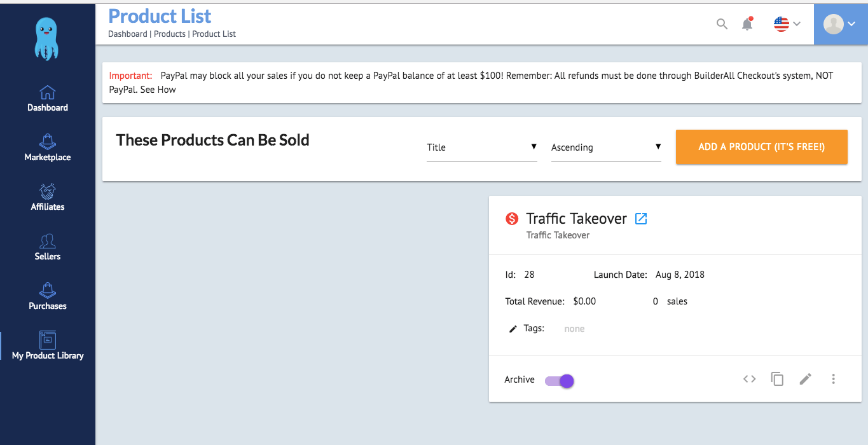Open the Title sort-by dropdown
Image resolution: width=868 pixels, height=445 pixels.
[x=482, y=147]
